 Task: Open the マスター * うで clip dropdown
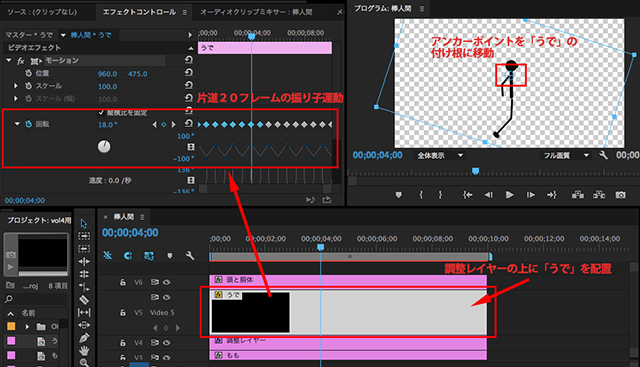pos(63,35)
